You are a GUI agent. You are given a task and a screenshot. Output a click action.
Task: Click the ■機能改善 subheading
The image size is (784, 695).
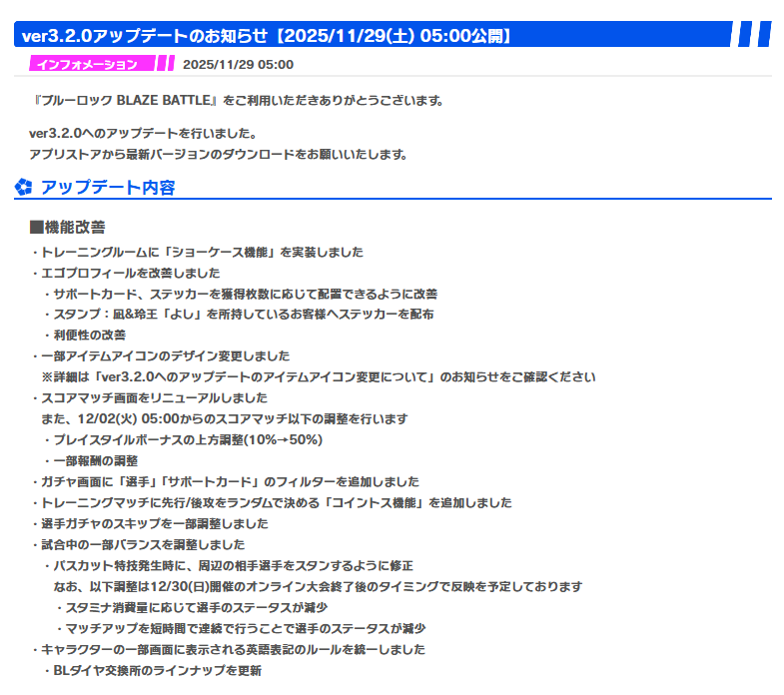click(68, 227)
